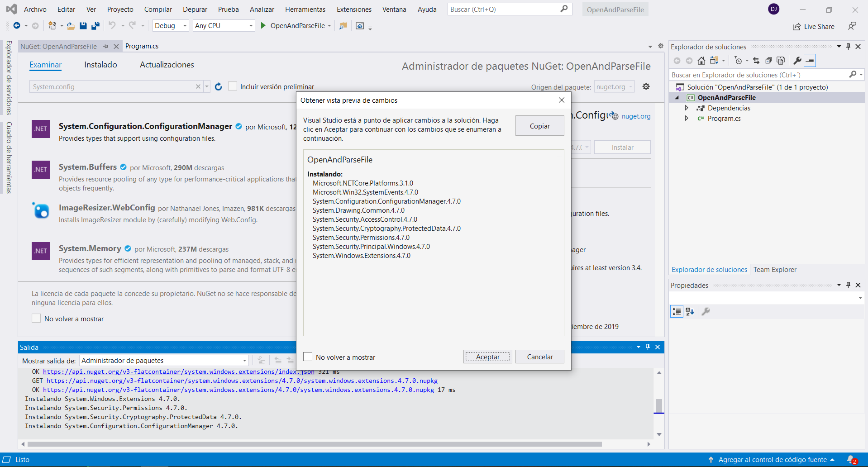
Task: Expand the Dependencias tree node
Action: click(x=687, y=108)
